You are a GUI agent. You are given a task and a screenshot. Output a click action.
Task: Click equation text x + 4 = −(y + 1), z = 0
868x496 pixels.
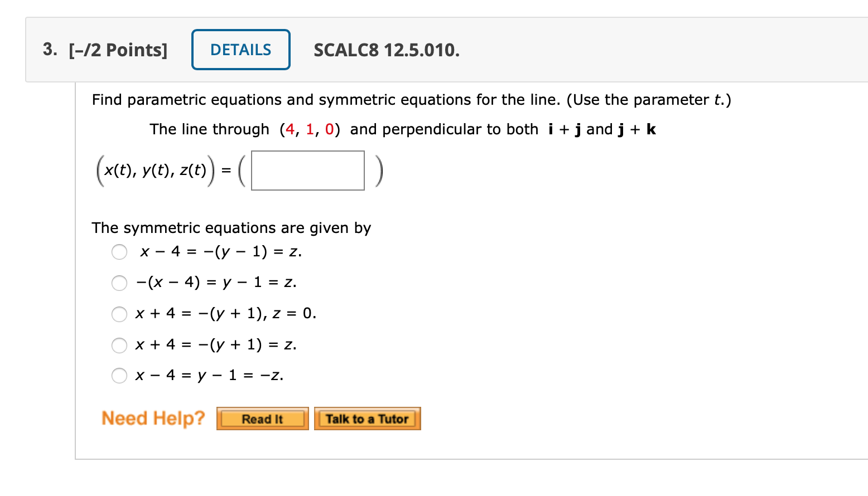pos(225,314)
